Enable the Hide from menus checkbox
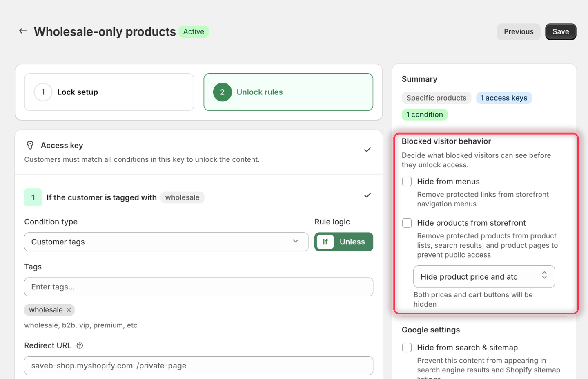The width and height of the screenshot is (588, 379). [407, 182]
